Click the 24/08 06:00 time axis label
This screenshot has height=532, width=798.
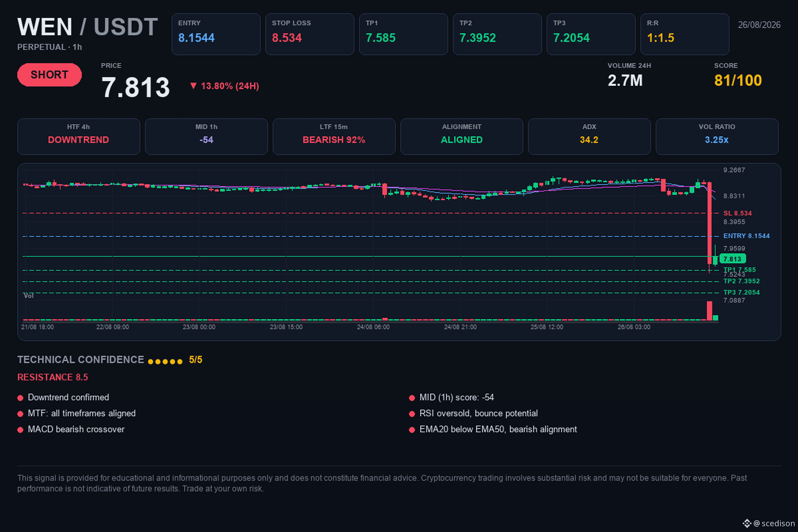373,327
